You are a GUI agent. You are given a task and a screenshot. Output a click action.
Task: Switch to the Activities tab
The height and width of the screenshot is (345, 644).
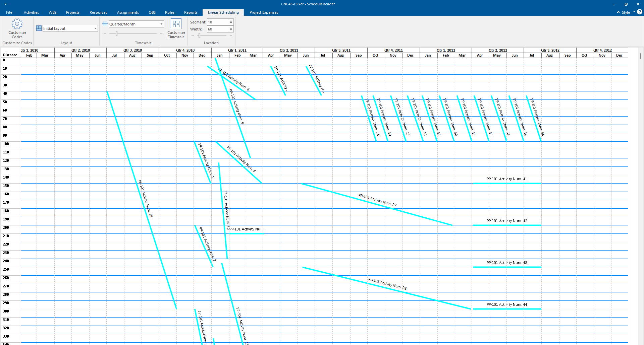31,12
